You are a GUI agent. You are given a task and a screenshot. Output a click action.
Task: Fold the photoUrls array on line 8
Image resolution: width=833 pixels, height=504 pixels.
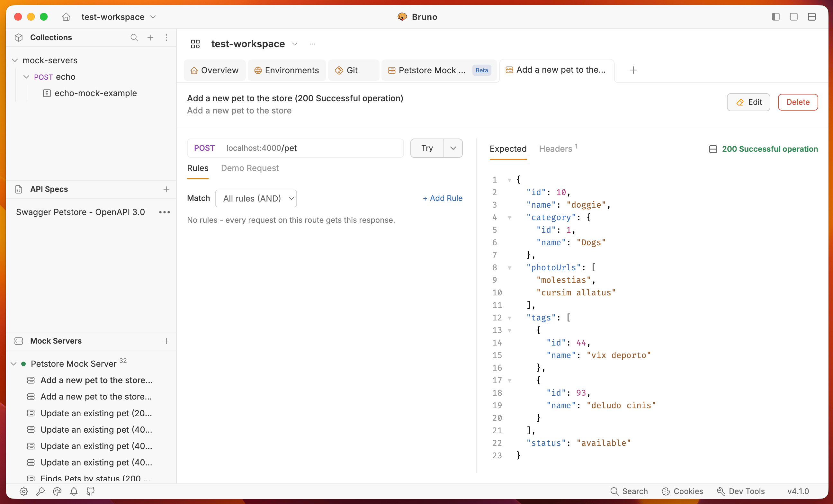(x=509, y=268)
